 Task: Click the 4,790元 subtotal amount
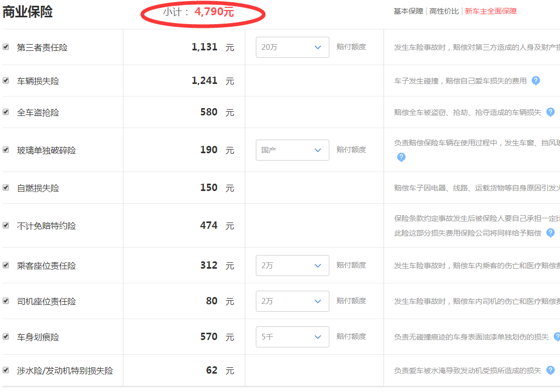pos(214,12)
